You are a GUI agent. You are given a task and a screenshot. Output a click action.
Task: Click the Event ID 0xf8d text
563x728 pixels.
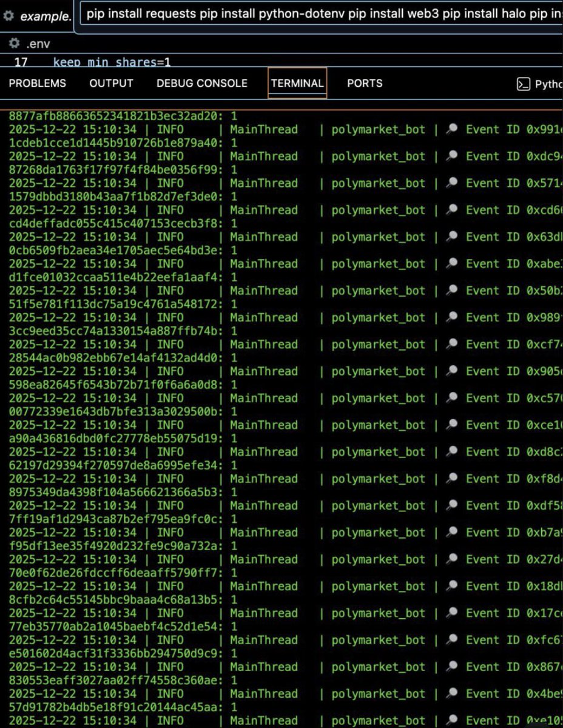coord(514,479)
